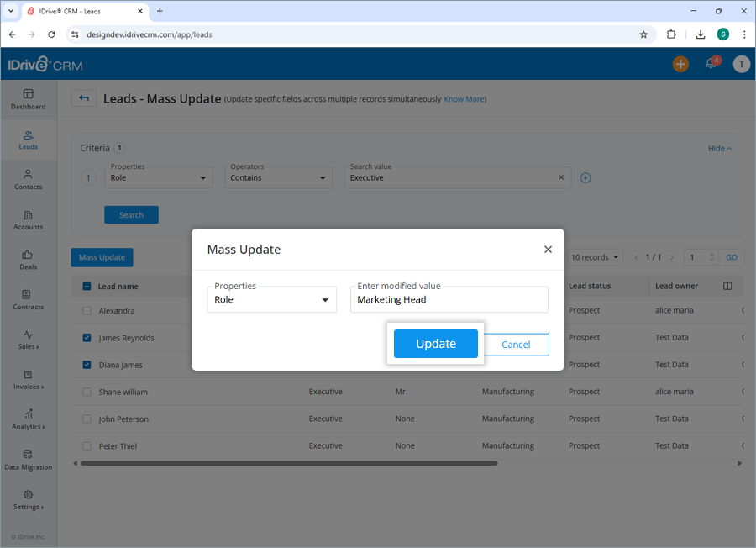The image size is (756, 548).
Task: Check the checkbox next to Alexandra
Action: [x=87, y=310]
